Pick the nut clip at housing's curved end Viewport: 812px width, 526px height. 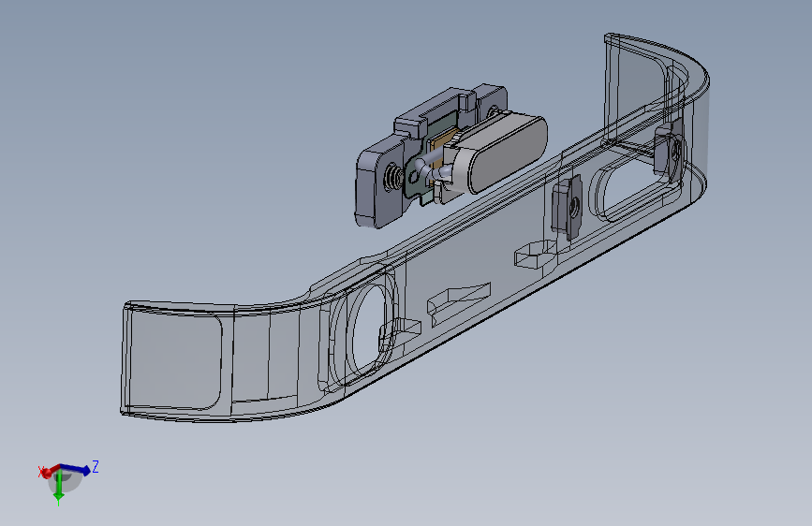(669, 150)
